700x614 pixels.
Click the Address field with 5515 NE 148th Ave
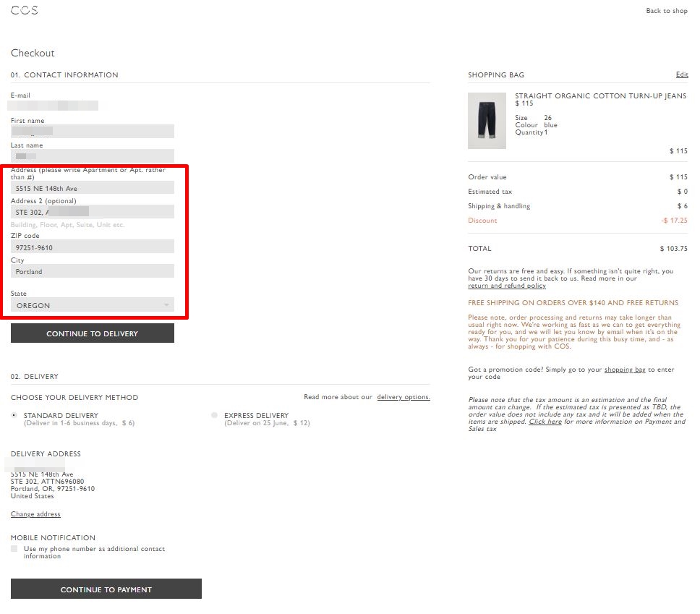pyautogui.click(x=93, y=188)
